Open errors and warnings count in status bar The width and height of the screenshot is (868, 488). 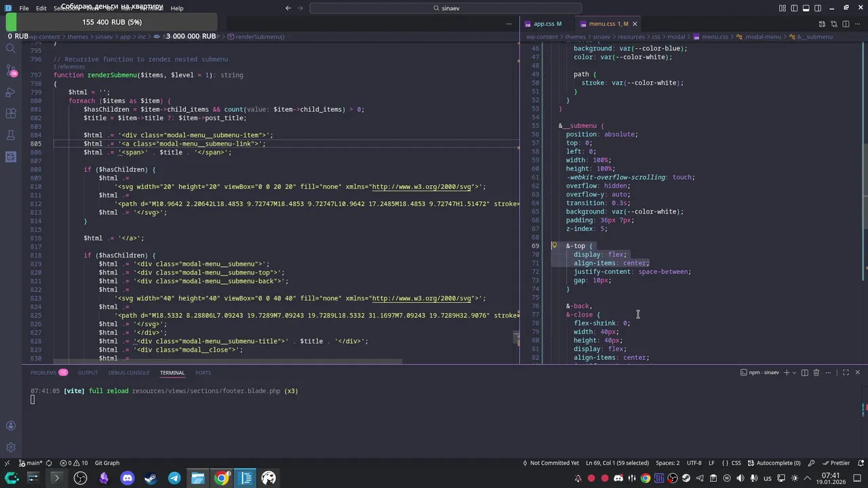tap(75, 463)
